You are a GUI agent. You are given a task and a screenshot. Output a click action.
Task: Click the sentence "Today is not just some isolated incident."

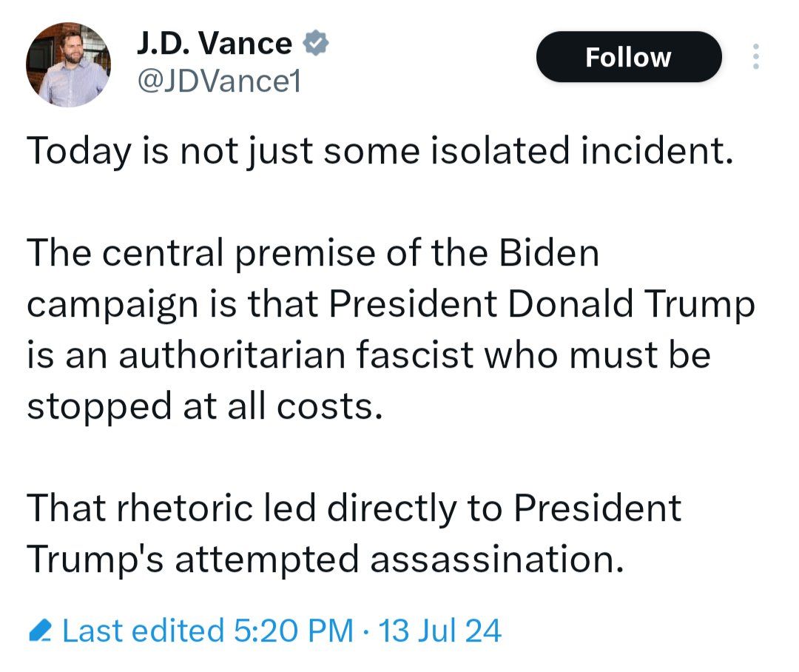click(x=380, y=151)
